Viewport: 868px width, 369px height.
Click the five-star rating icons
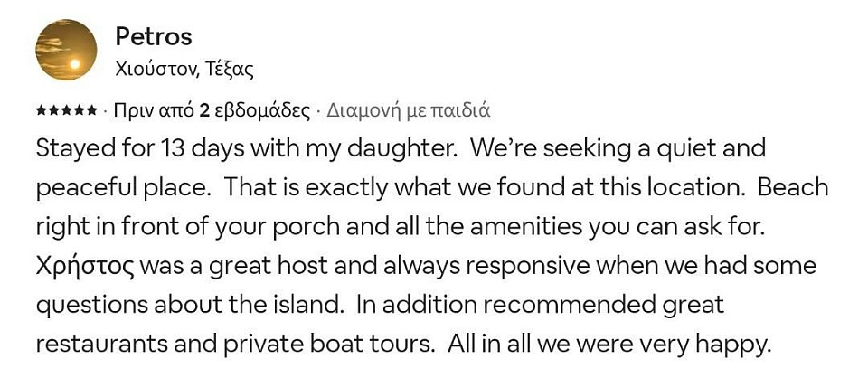66,111
